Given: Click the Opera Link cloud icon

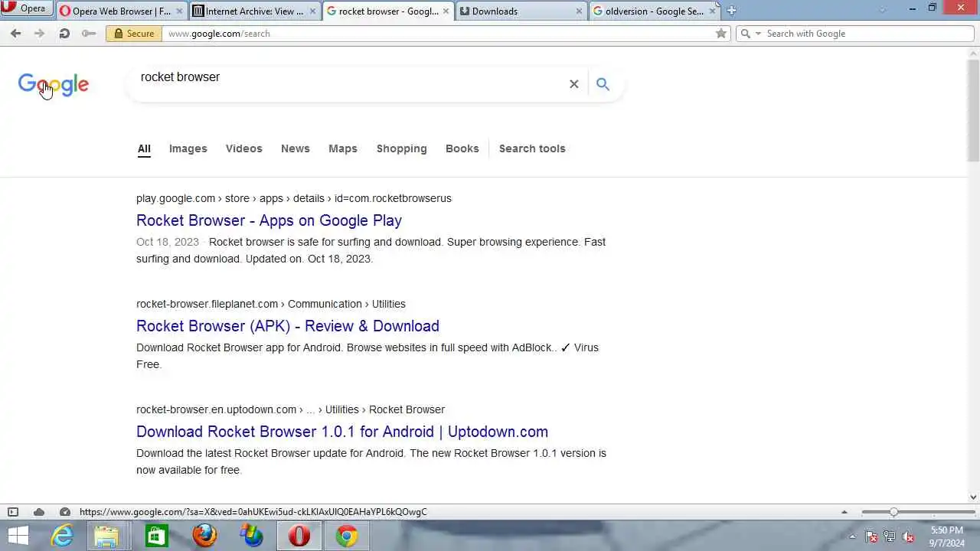Looking at the screenshot, I should 39,512.
